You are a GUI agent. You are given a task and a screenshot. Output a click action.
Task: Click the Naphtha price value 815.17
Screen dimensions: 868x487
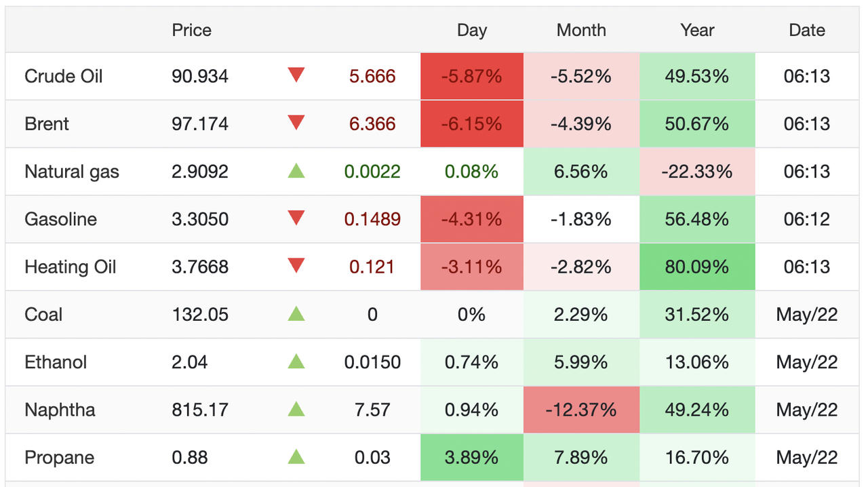tap(200, 410)
